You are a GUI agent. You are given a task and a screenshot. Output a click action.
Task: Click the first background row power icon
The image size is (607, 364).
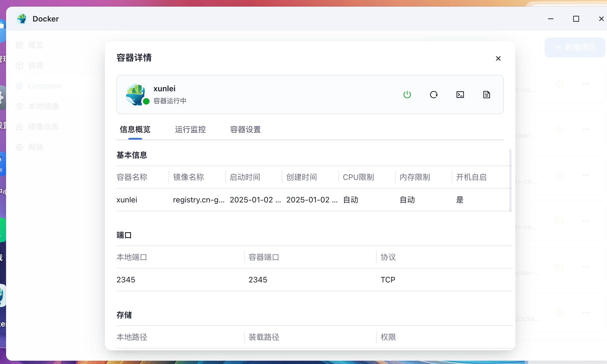pyautogui.click(x=560, y=83)
